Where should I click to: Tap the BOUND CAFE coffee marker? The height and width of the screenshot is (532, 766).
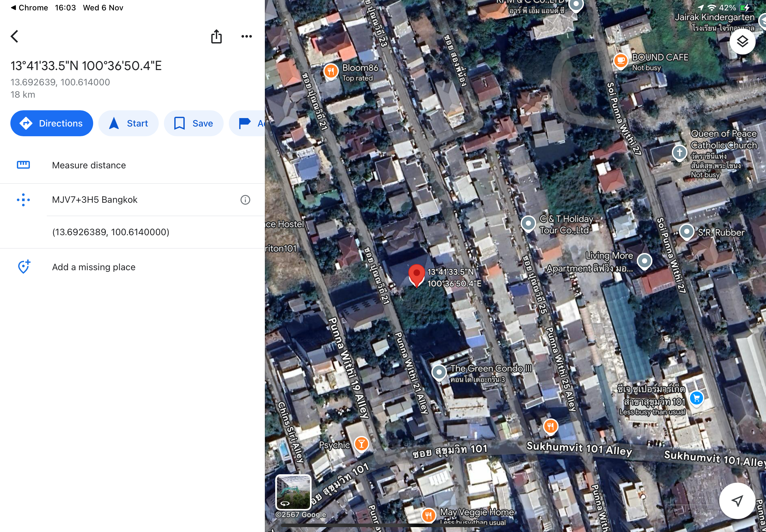click(x=621, y=61)
